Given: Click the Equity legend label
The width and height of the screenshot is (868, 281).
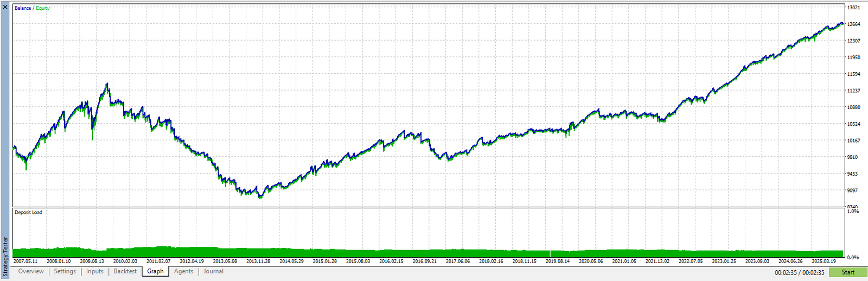Looking at the screenshot, I should [43, 8].
